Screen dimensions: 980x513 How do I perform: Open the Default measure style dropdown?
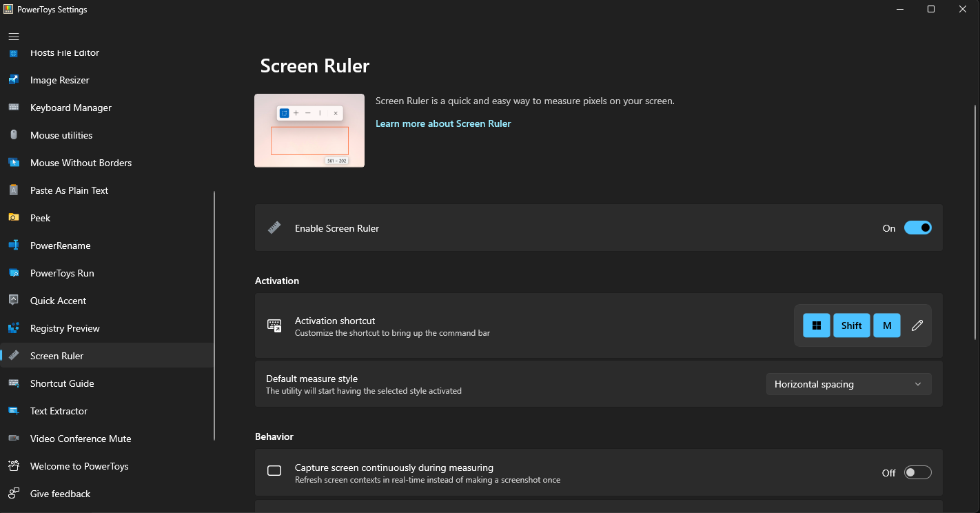click(x=848, y=384)
